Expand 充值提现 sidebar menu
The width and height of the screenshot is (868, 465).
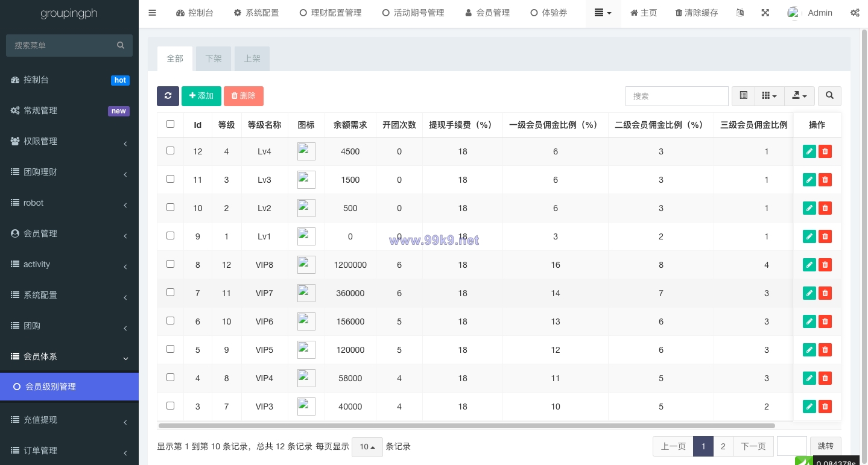point(69,420)
